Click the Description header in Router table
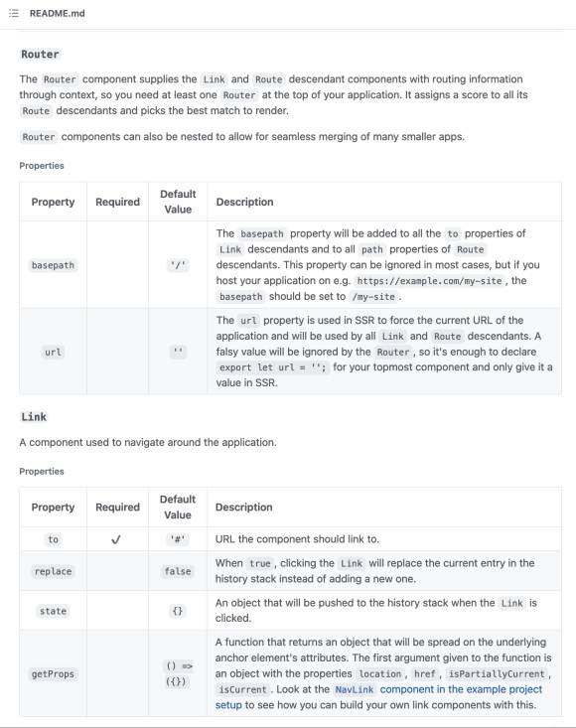 [x=244, y=202]
